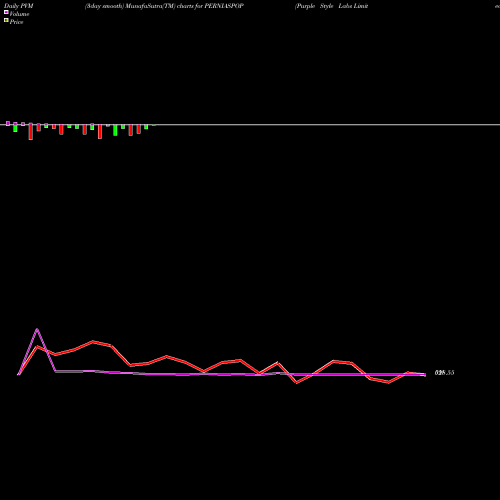Click the Price legend color swatch
This screenshot has width=500, height=500.
pos(6,20)
